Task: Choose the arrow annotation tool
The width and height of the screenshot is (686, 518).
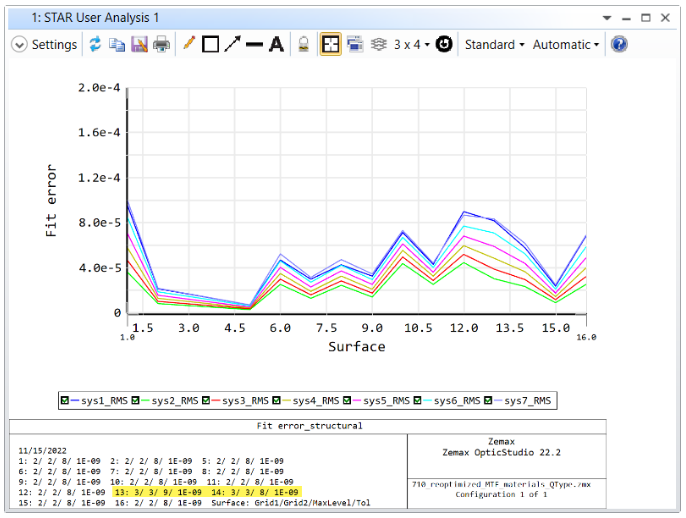Action: pos(232,44)
